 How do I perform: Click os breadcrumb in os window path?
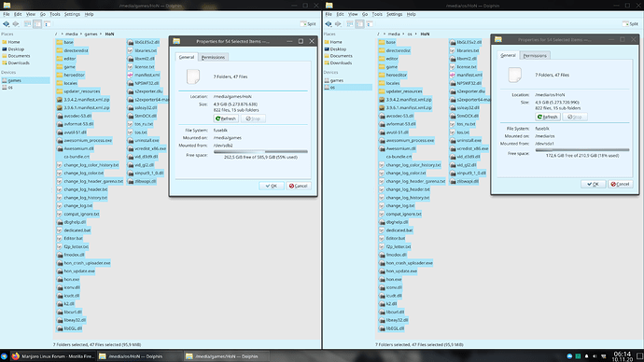[x=410, y=35]
